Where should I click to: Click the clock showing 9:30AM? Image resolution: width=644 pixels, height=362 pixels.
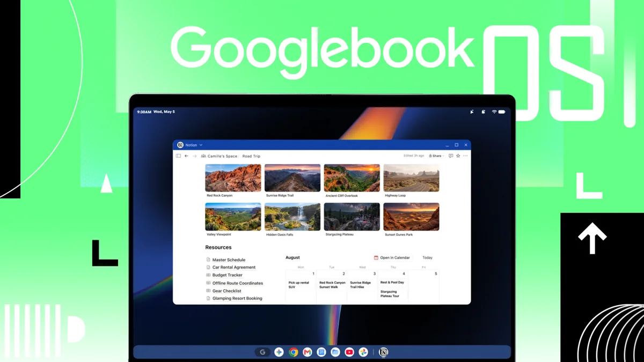click(144, 112)
